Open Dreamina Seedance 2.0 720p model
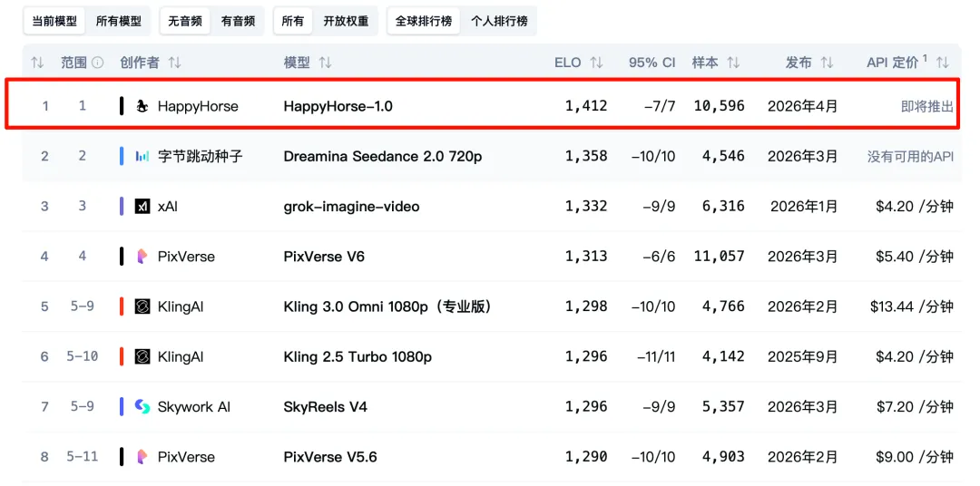Viewport: 980px width, 486px height. [383, 156]
